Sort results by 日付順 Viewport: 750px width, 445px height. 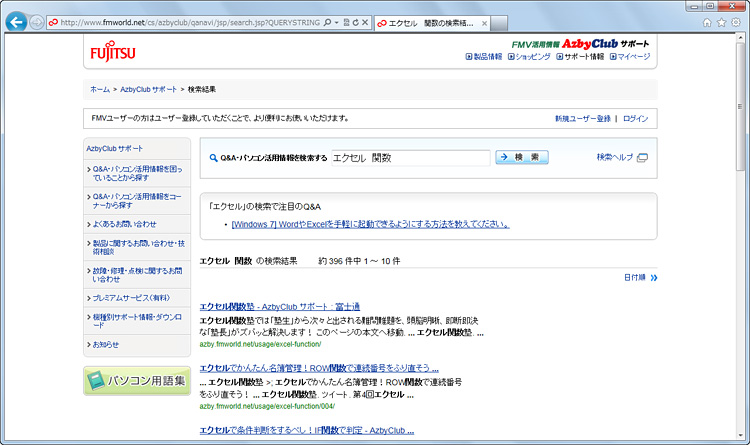pos(635,278)
